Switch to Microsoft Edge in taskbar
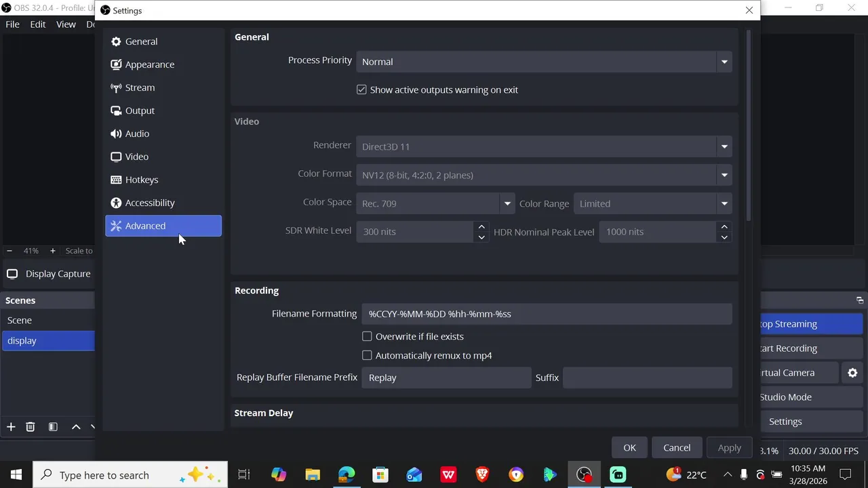The image size is (868, 488). pos(347,474)
